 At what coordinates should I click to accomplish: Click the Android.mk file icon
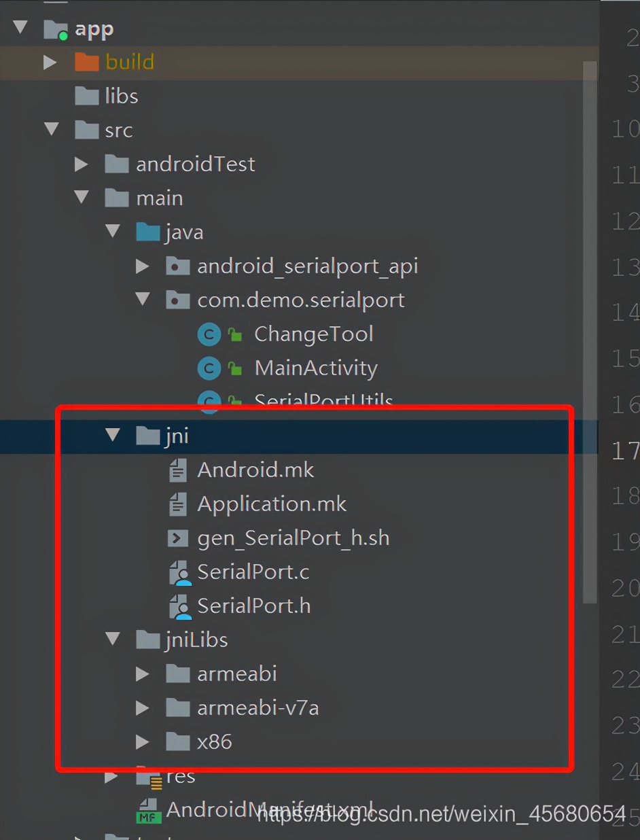click(177, 470)
